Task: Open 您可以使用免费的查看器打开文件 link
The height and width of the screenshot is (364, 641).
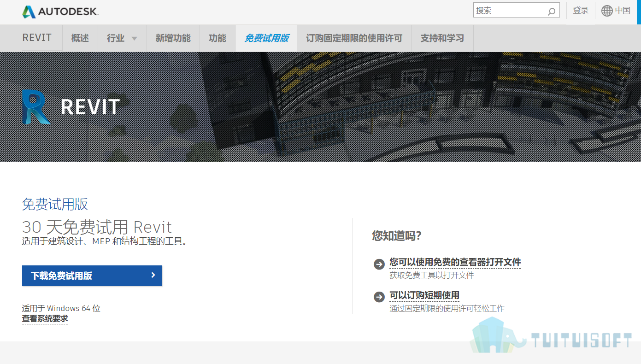Action: (455, 262)
